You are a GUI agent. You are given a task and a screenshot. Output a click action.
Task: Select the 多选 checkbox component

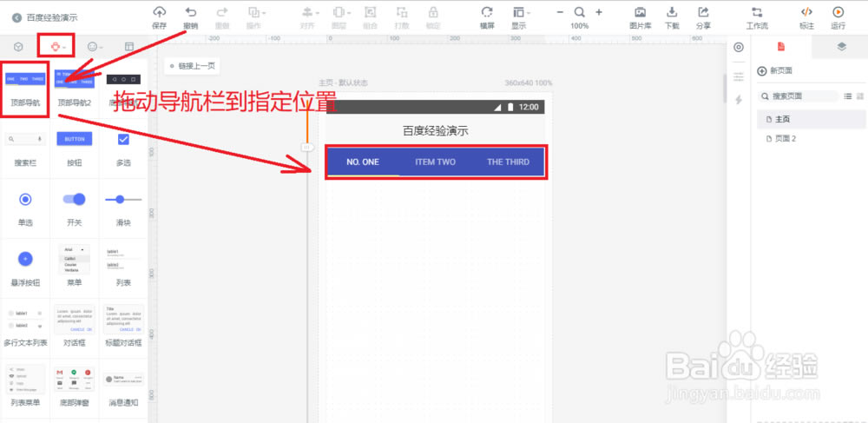123,139
